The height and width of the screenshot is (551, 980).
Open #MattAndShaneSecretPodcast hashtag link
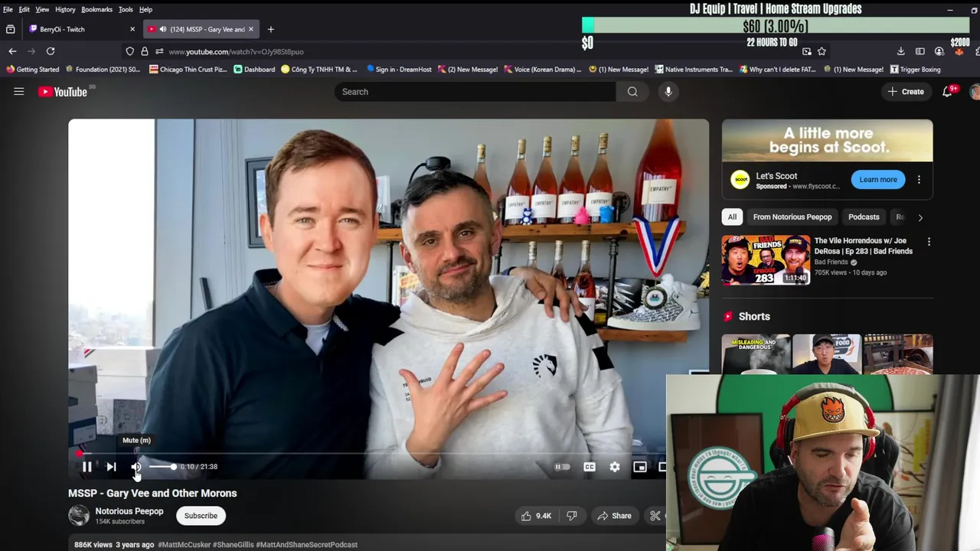306,545
